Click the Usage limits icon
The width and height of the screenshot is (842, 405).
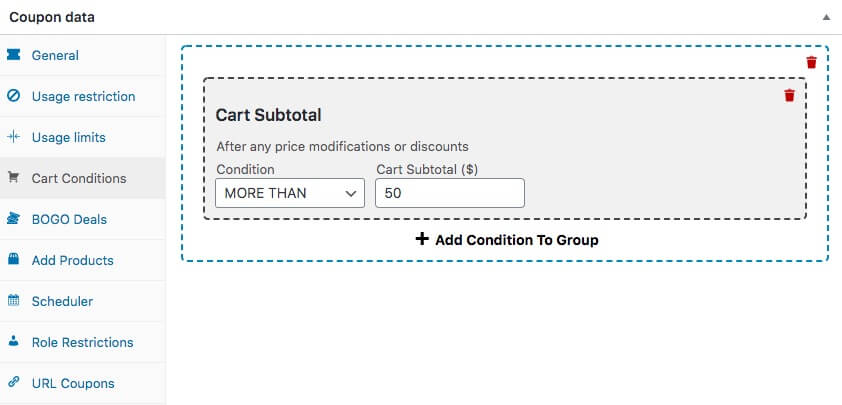(x=14, y=137)
